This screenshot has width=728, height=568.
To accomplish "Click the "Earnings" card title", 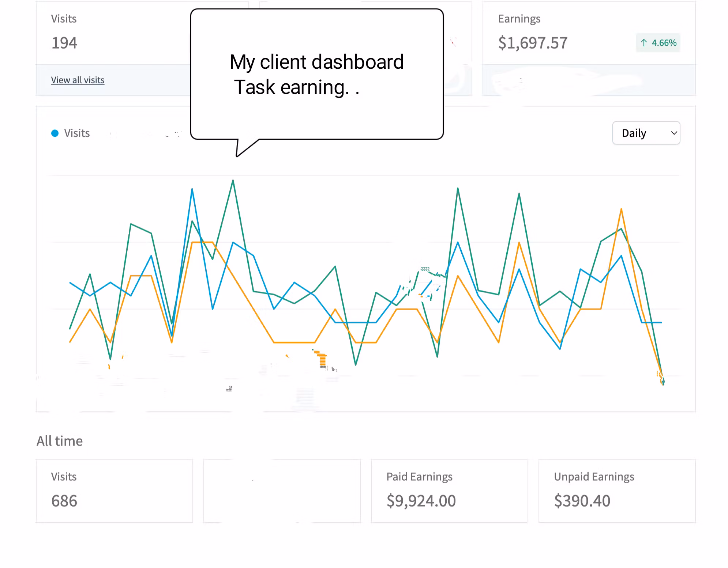I will [x=519, y=19].
